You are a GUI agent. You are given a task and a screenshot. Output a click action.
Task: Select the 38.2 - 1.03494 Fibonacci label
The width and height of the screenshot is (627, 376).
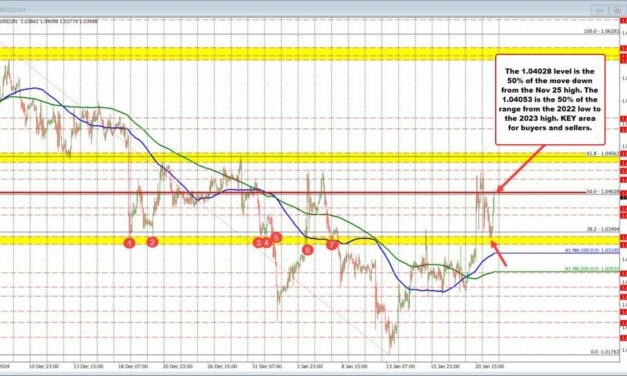pos(603,229)
